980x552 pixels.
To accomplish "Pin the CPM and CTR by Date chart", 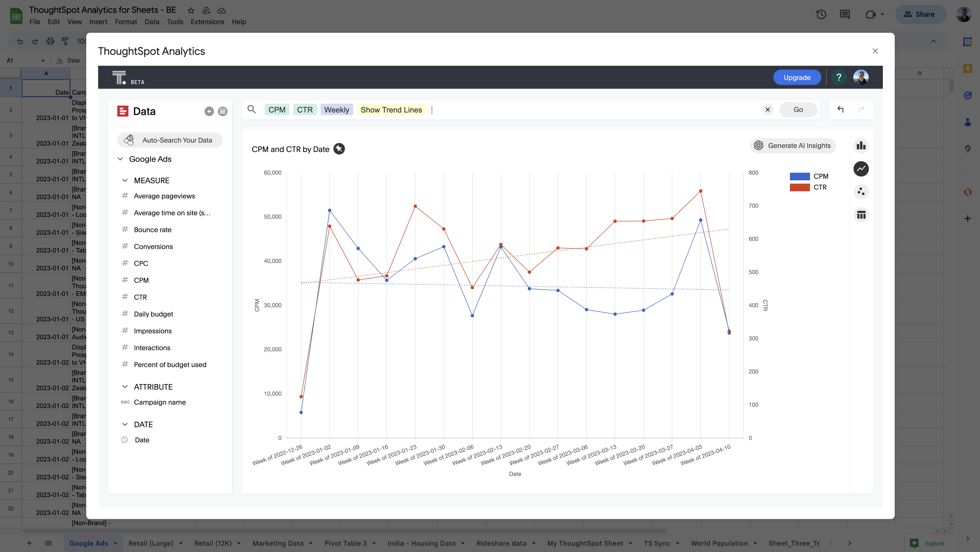I will [339, 149].
